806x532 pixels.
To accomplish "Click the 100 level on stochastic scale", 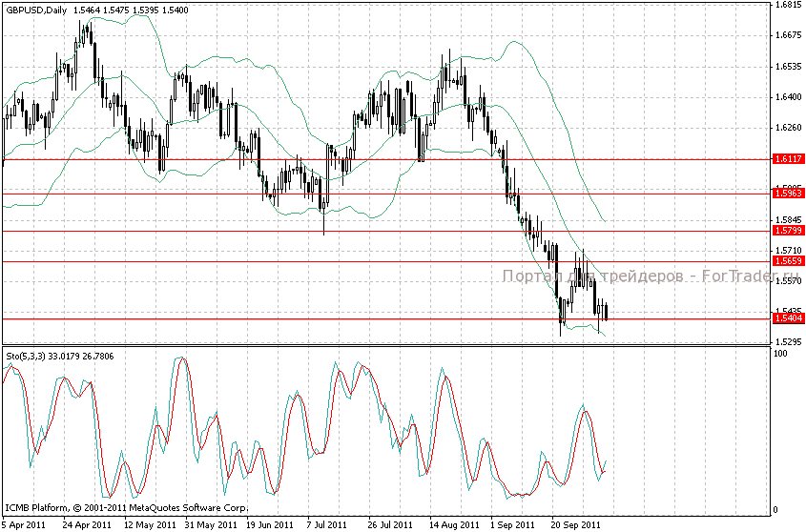I will point(780,353).
